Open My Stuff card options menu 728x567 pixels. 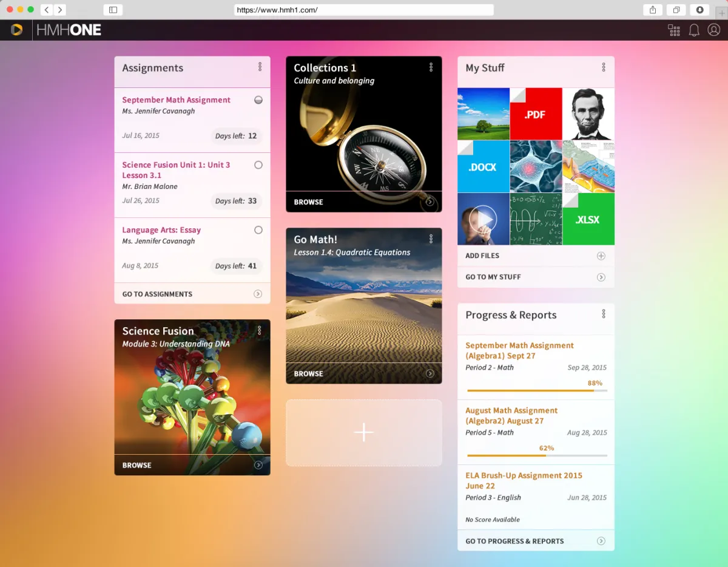coord(604,67)
